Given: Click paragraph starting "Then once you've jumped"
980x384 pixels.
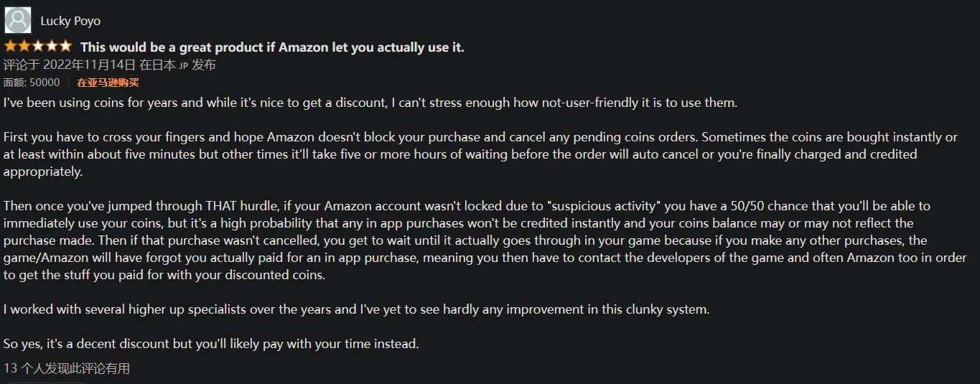Looking at the screenshot, I should click(x=485, y=240).
